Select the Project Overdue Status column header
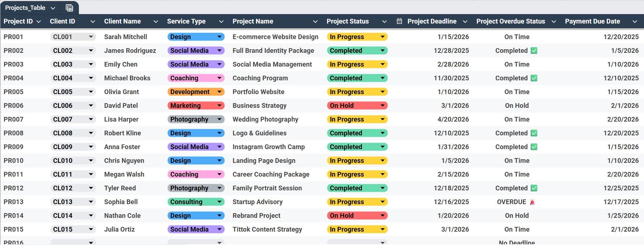This screenshot has height=245, width=644. (510, 21)
